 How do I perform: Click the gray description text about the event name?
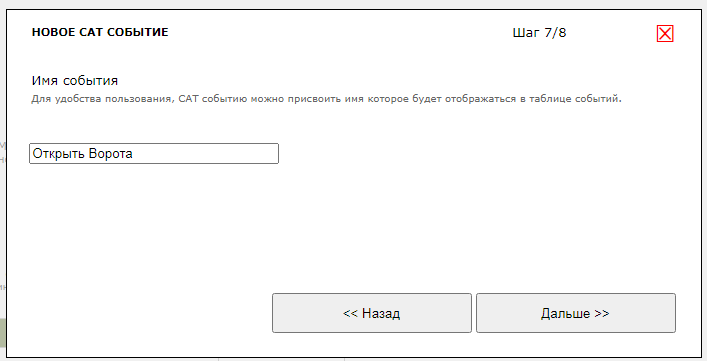(326, 99)
